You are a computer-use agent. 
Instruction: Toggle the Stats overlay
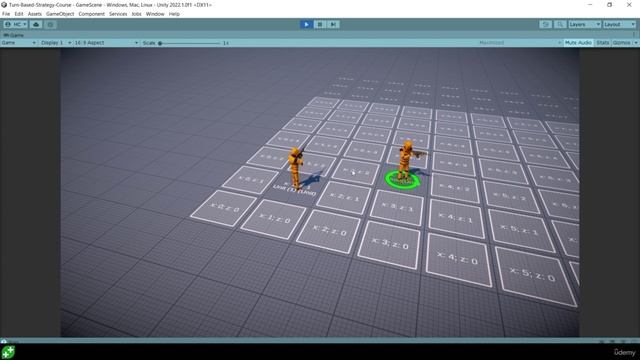pos(602,43)
